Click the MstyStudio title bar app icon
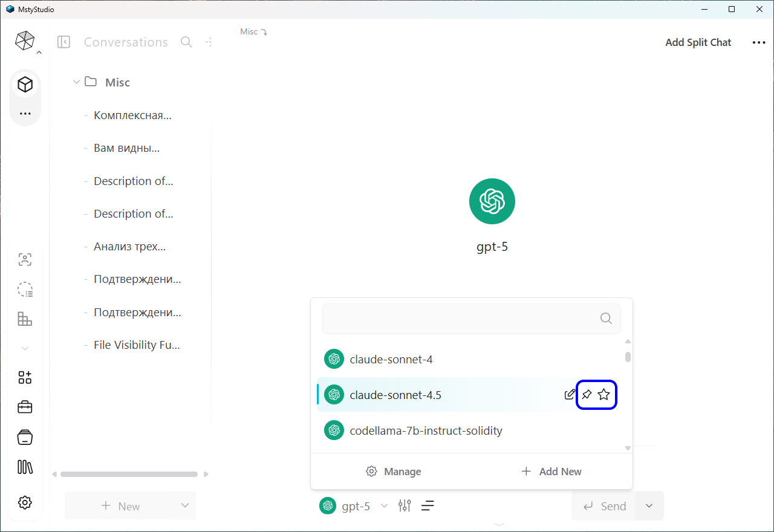The height and width of the screenshot is (532, 774). (10, 9)
